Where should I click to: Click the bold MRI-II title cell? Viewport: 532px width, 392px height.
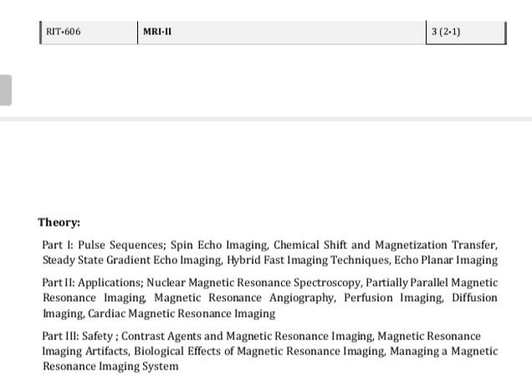pyautogui.click(x=282, y=33)
